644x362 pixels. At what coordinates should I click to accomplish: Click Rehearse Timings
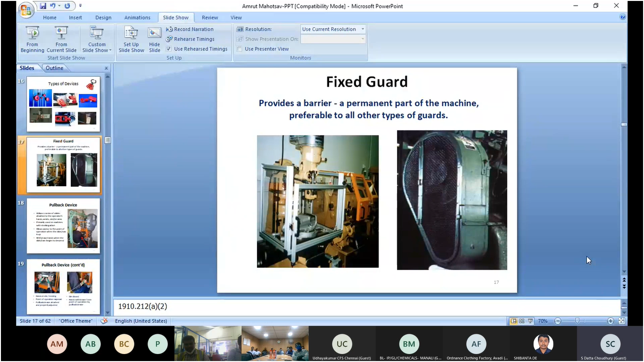194,39
